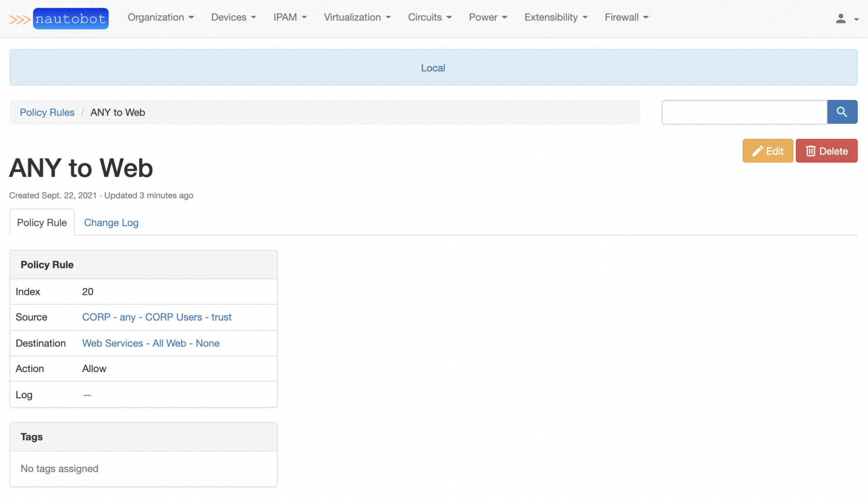Click the chevrons before the Nautobot logo
The image size is (868, 499).
click(x=20, y=18)
